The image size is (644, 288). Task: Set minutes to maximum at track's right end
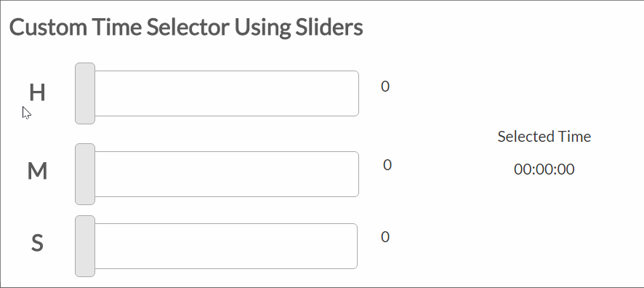click(x=356, y=175)
